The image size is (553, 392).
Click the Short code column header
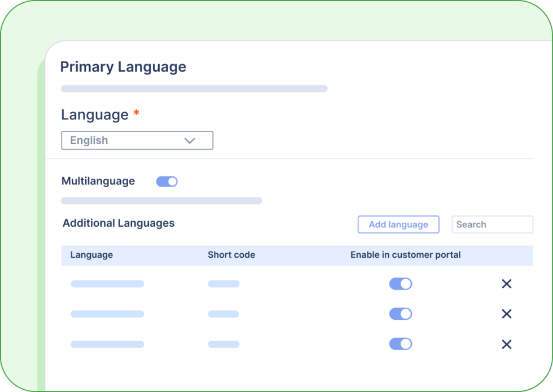(231, 254)
